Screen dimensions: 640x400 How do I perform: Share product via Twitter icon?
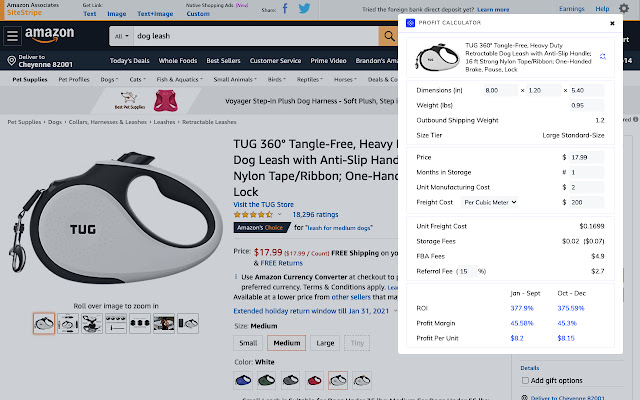pyautogui.click(x=304, y=9)
